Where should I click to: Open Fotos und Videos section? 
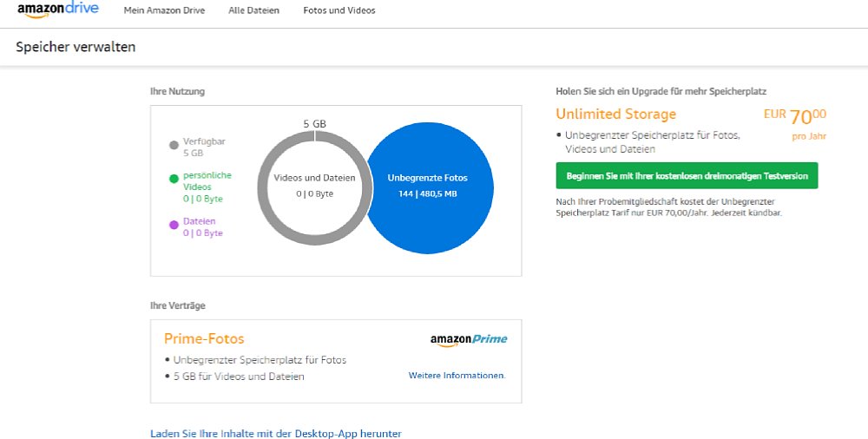click(339, 10)
